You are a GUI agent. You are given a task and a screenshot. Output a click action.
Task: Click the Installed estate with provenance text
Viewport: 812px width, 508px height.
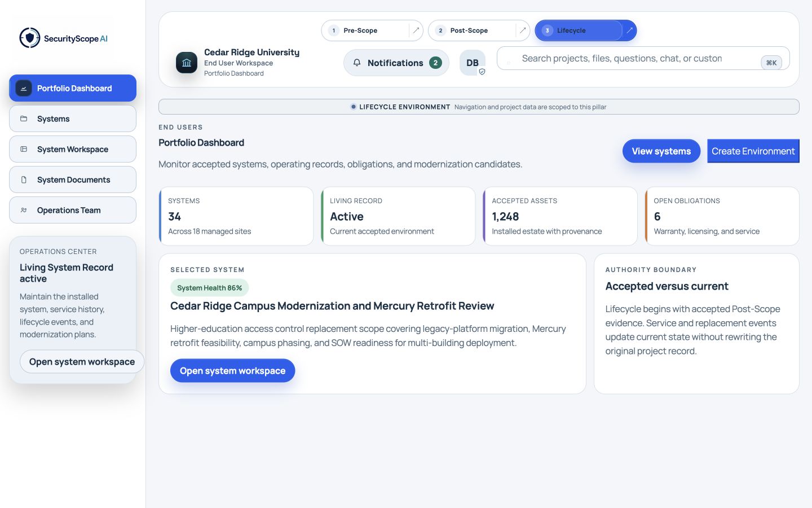pyautogui.click(x=547, y=231)
